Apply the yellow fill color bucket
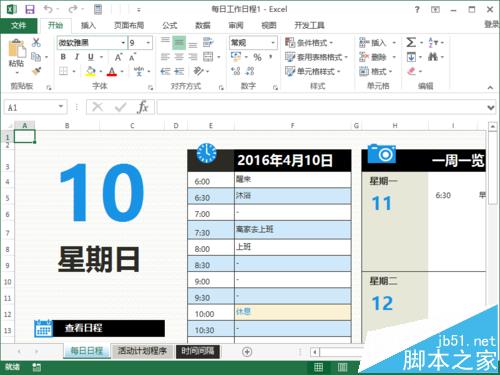Screen dimensions: 500x375 pyautogui.click(x=91, y=71)
